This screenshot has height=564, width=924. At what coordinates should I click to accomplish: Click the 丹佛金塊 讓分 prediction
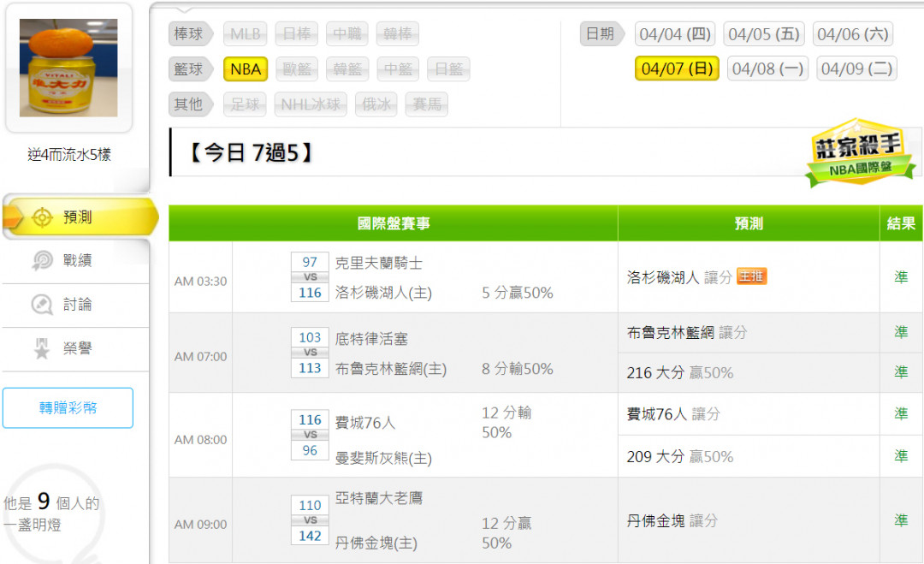(672, 521)
